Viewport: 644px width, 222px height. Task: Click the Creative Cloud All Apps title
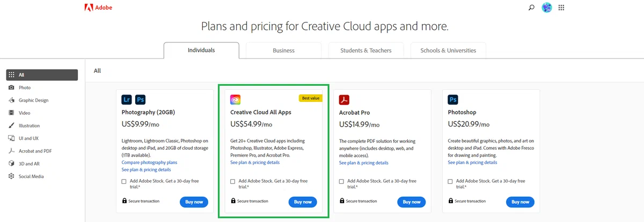point(261,113)
